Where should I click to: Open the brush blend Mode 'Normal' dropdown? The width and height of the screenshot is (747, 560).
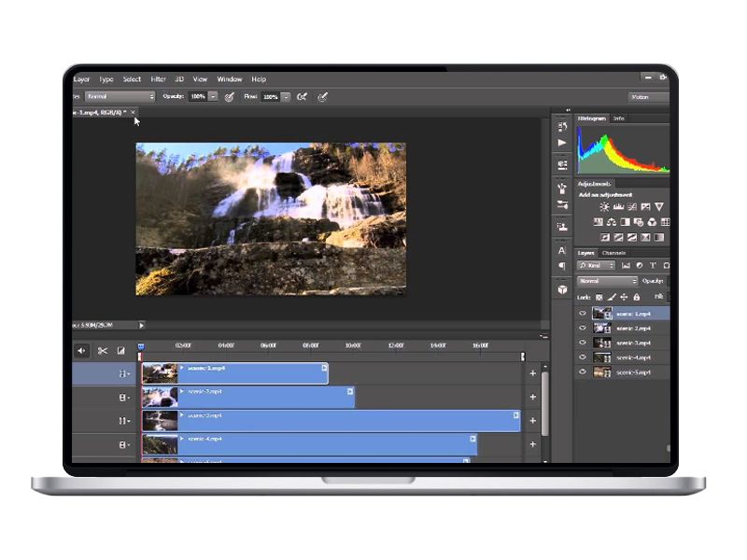(120, 96)
